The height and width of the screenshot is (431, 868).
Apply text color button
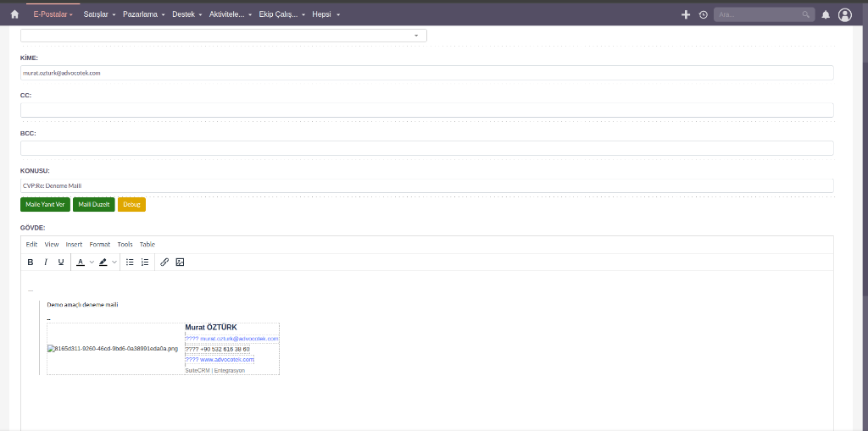pyautogui.click(x=81, y=262)
